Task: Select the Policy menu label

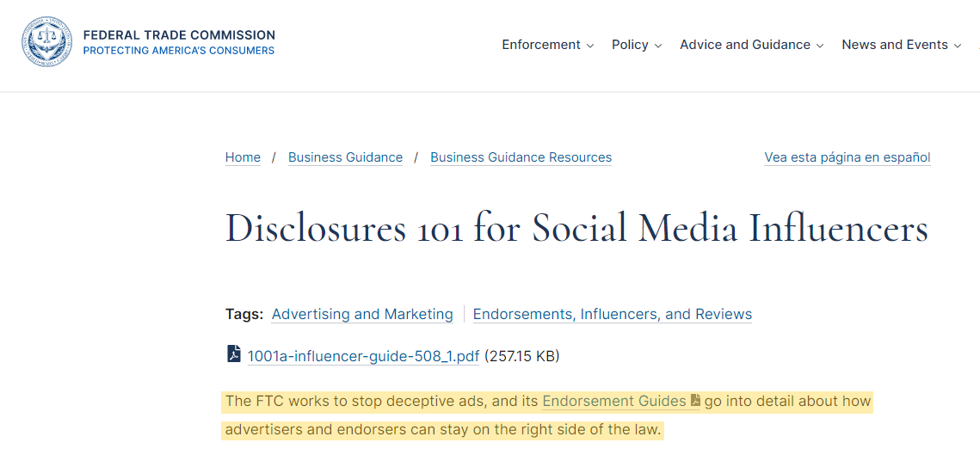Action: click(630, 45)
